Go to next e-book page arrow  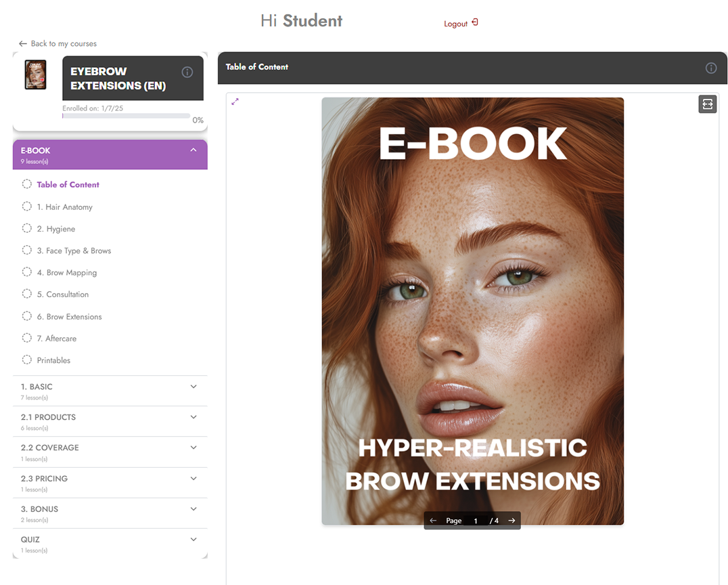click(511, 521)
